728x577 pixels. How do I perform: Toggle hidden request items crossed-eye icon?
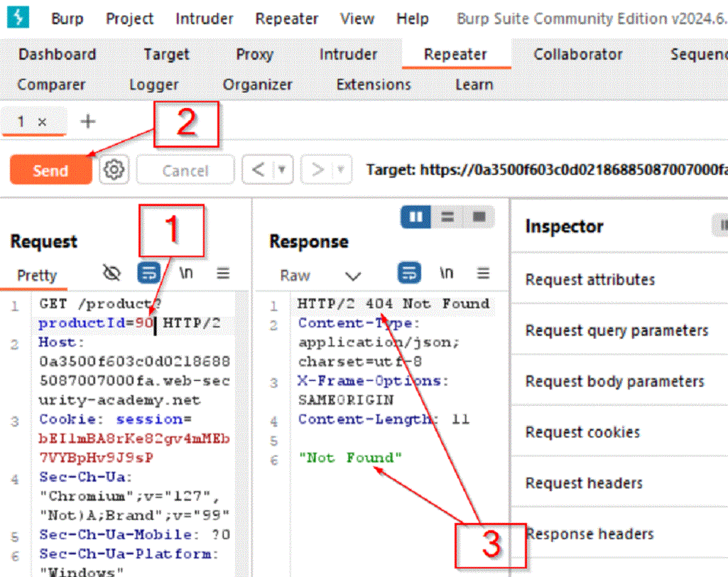(x=112, y=274)
